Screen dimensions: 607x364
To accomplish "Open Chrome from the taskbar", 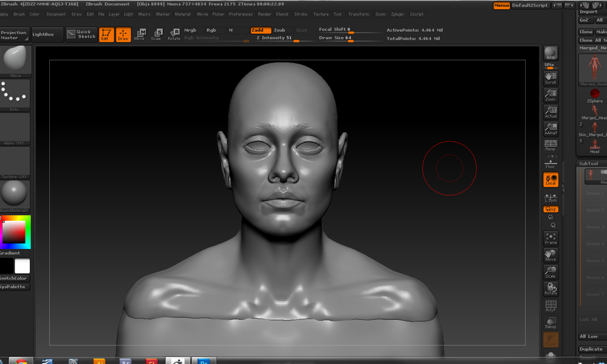I will click(21, 361).
